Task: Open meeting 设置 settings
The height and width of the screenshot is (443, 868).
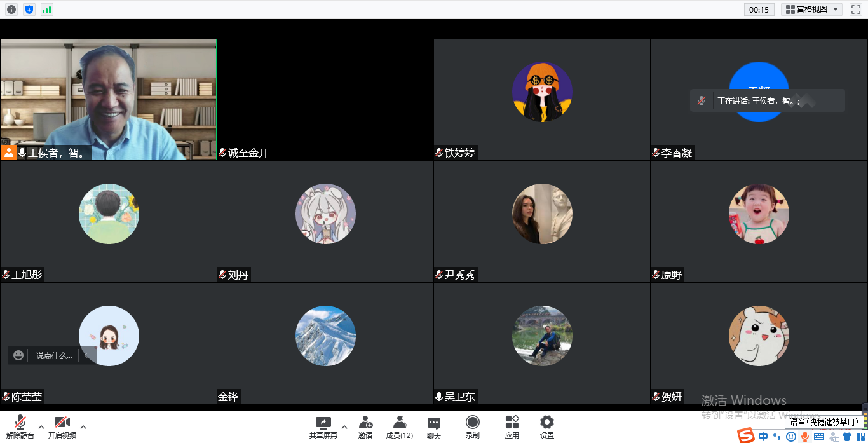Action: (547, 427)
